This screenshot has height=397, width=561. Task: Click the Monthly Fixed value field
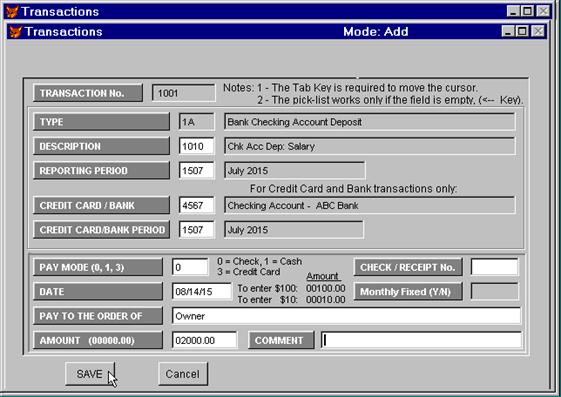click(494, 291)
